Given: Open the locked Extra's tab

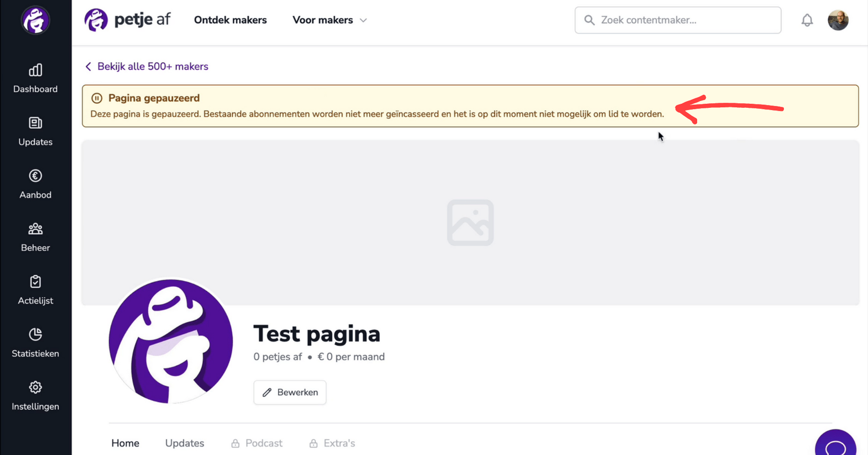Looking at the screenshot, I should coord(332,443).
